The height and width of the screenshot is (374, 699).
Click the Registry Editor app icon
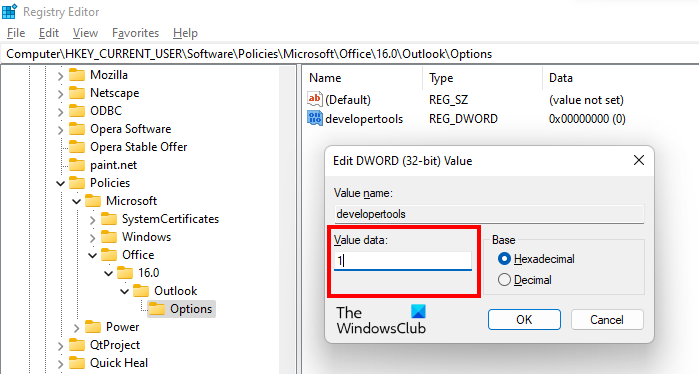coord(9,11)
